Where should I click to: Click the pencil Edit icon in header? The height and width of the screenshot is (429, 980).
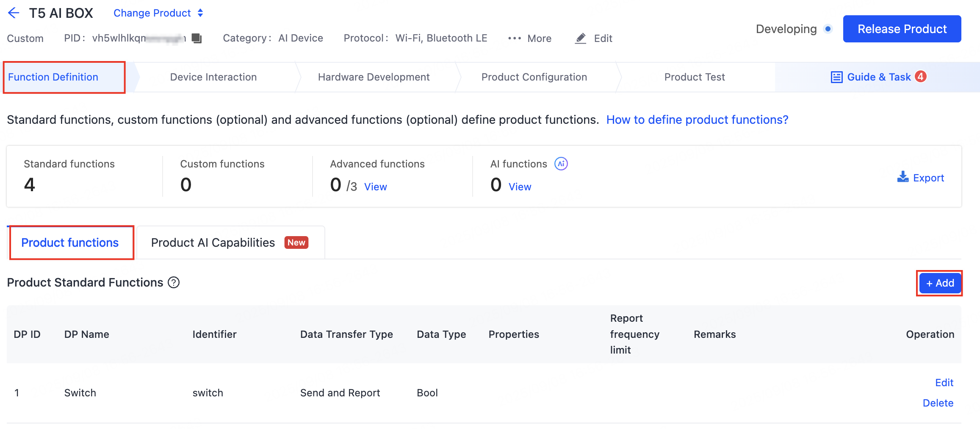point(581,39)
